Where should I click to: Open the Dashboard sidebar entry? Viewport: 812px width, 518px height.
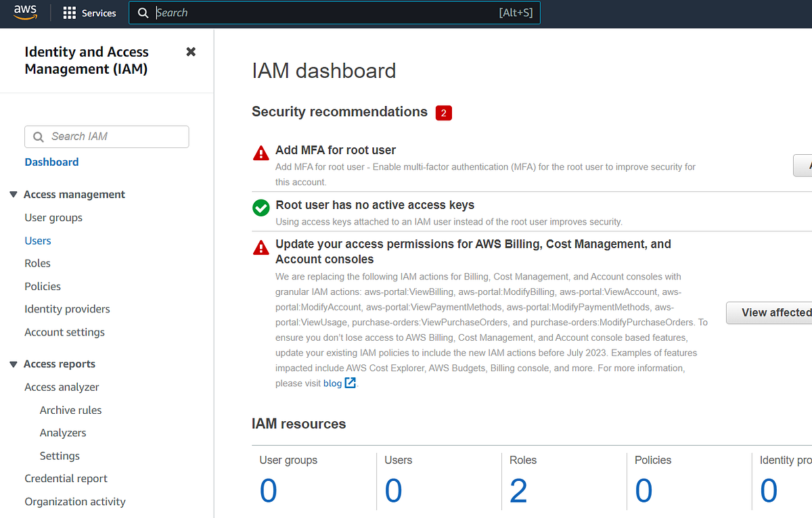(x=51, y=162)
